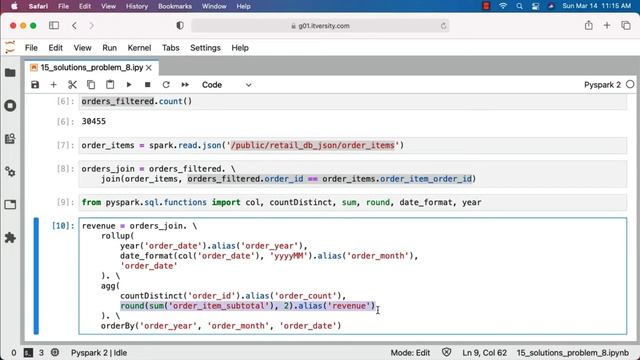This screenshot has height=360, width=640.
Task: Open macOS Spotlight search icon
Action: pos(519,6)
